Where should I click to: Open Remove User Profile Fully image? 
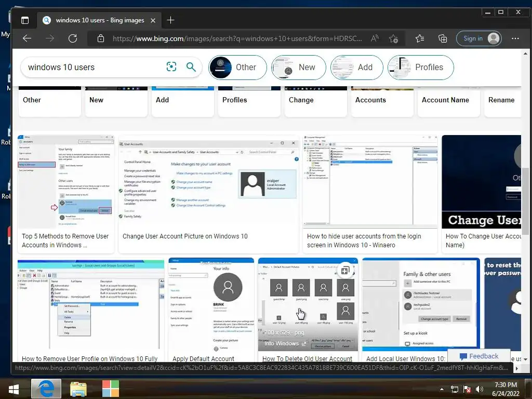click(x=91, y=304)
